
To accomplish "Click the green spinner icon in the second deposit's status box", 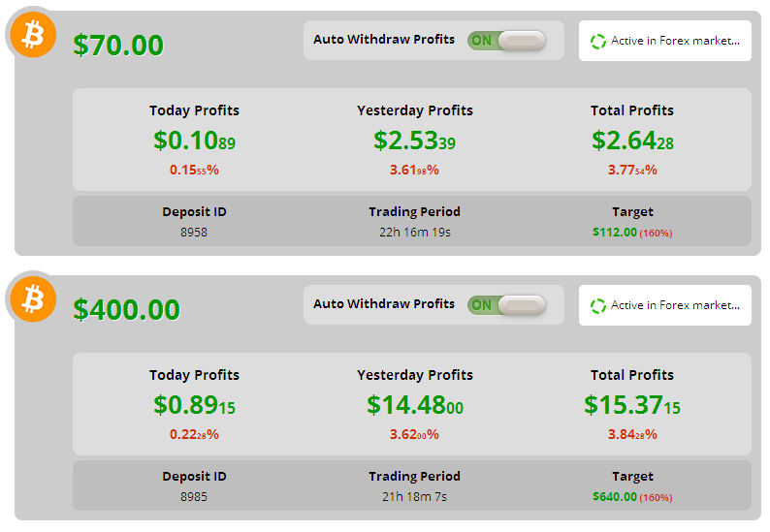I will 597,306.
